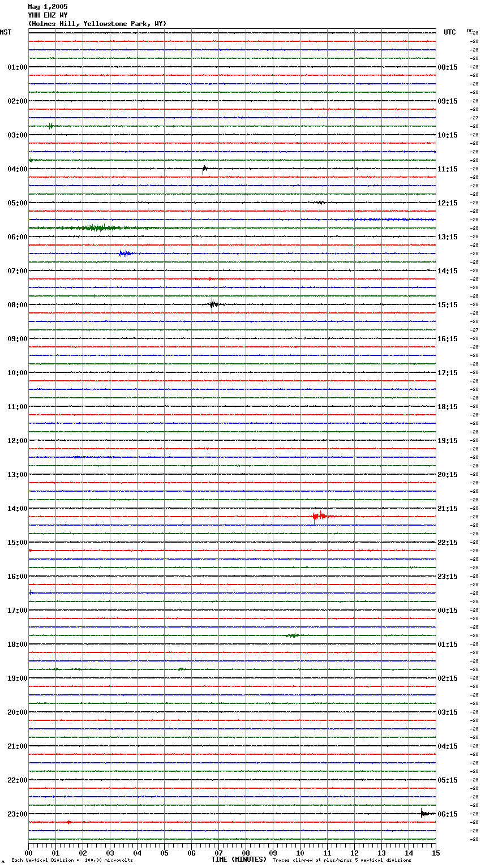Image resolution: width=481 pixels, height=868 pixels.
Task: Click the red seismic burst on the 14:15 trace
Action: click(x=323, y=516)
